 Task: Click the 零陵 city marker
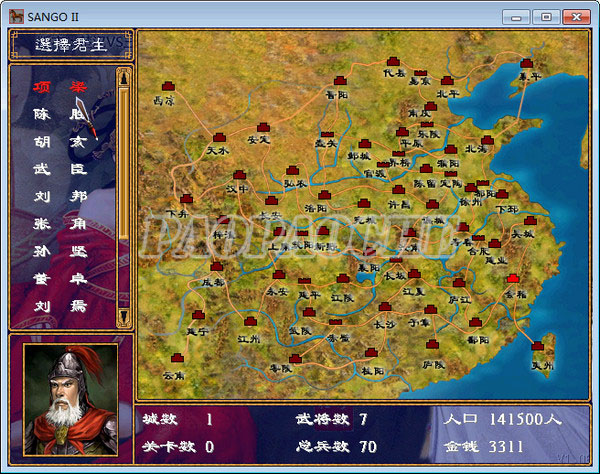[x=295, y=358]
